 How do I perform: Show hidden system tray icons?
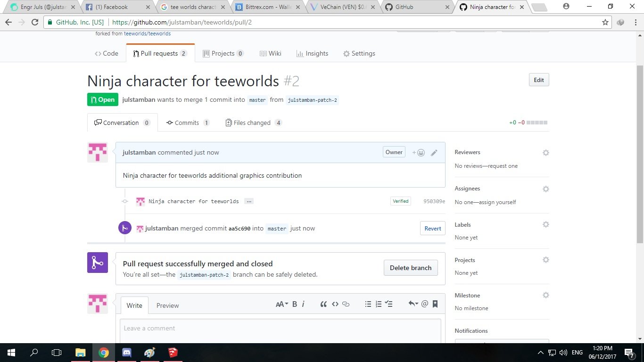click(x=541, y=353)
